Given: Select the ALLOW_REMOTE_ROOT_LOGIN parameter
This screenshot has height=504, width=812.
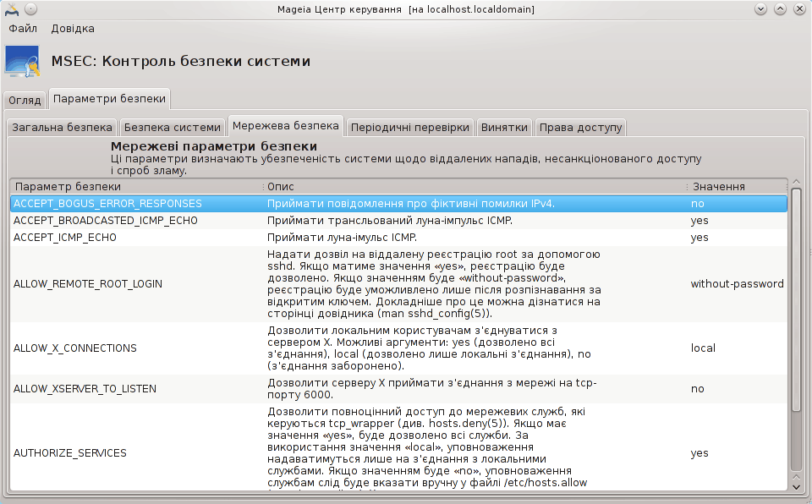Looking at the screenshot, I should pos(88,284).
